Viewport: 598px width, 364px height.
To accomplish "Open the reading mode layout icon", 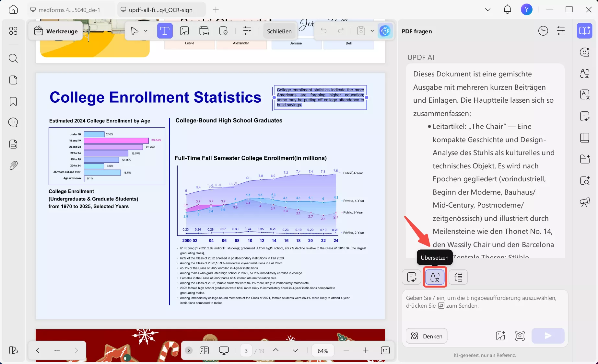I will point(205,350).
